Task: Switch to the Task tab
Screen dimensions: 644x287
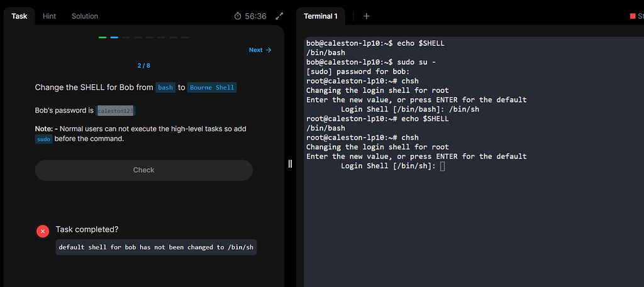Action: click(19, 16)
